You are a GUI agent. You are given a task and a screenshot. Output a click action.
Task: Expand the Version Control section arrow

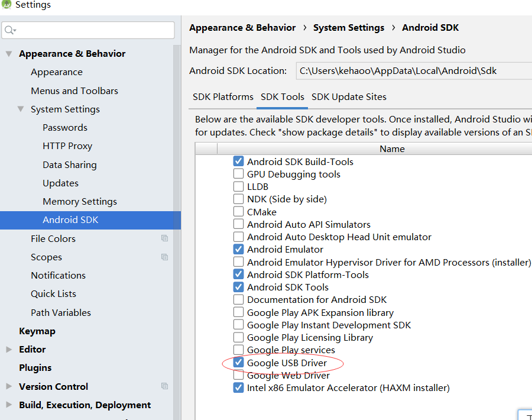click(x=9, y=386)
